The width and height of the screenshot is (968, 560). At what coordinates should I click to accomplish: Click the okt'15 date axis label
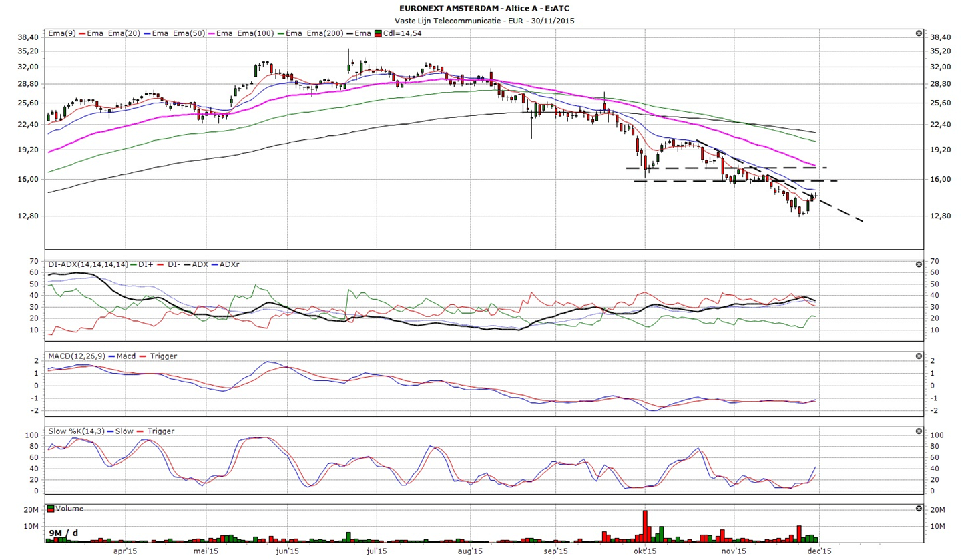pyautogui.click(x=646, y=552)
